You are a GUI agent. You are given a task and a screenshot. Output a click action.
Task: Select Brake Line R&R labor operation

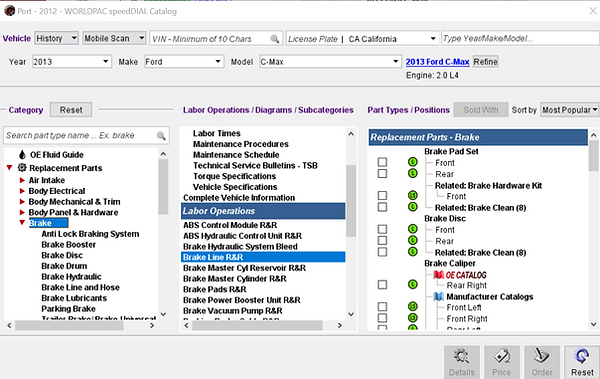pyautogui.click(x=263, y=257)
